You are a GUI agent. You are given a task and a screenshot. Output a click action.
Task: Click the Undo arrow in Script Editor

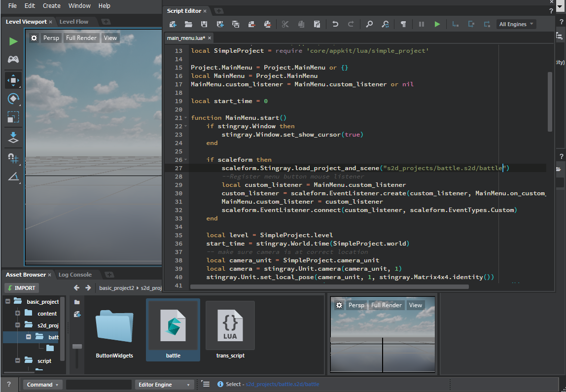(x=335, y=24)
